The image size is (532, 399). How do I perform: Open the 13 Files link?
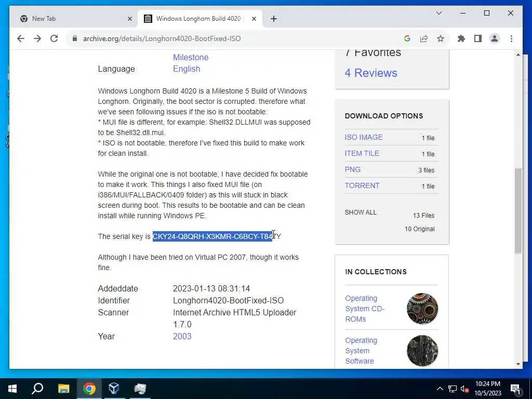(x=423, y=215)
